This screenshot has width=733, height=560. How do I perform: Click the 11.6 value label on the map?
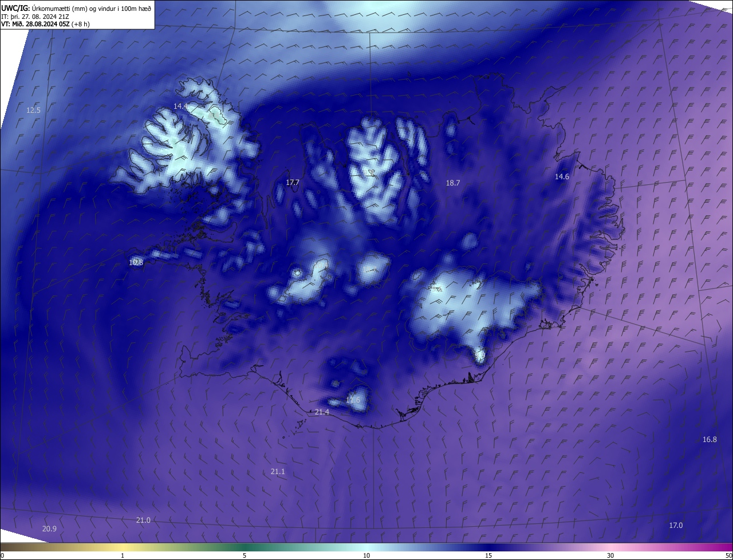(x=353, y=400)
